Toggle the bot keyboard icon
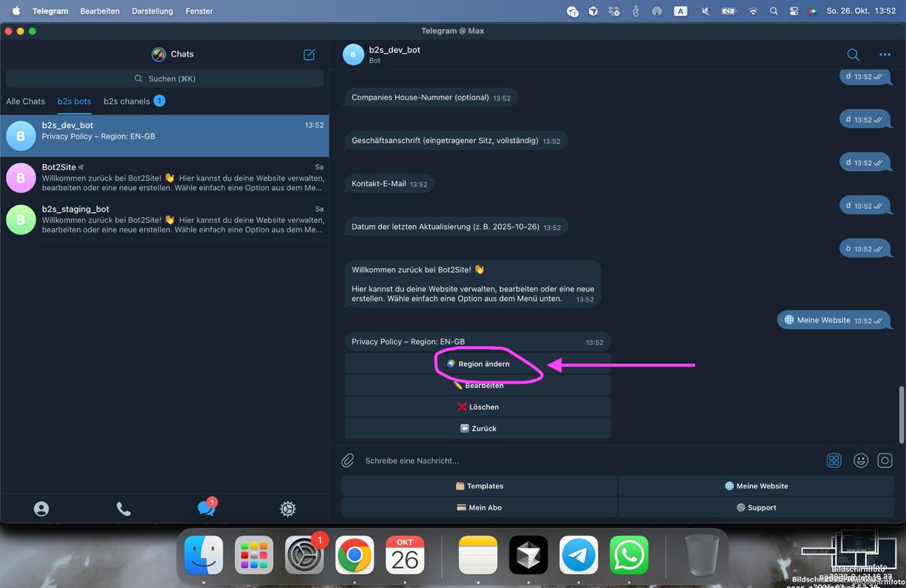906x588 pixels. click(834, 461)
